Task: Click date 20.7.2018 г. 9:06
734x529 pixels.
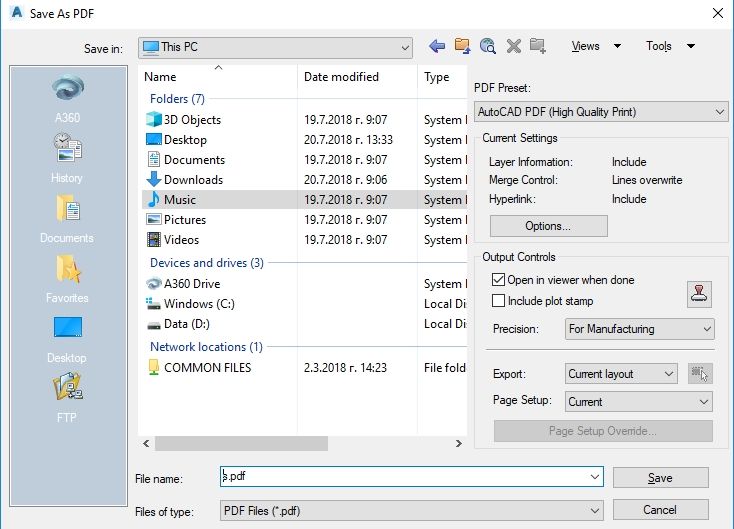Action: coord(345,179)
